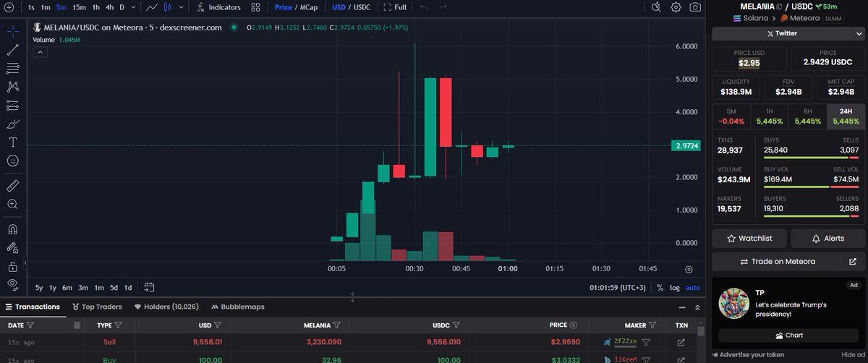The width and height of the screenshot is (868, 363).
Task: Select the 1H timeframe stats tab
Action: point(769,116)
